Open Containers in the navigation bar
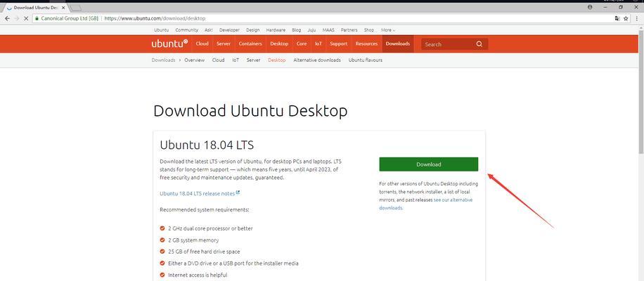Viewport: 644px width, 281px height. (250, 44)
